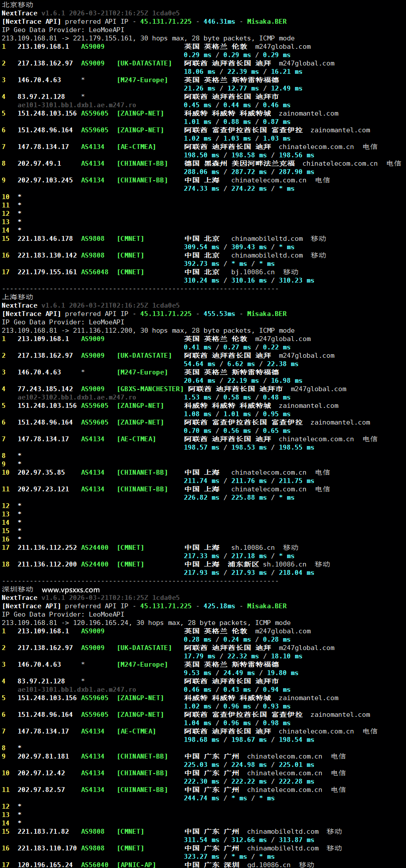Click the hop IP address 221.183.71.82
This screenshot has width=406, height=868.
43,832
